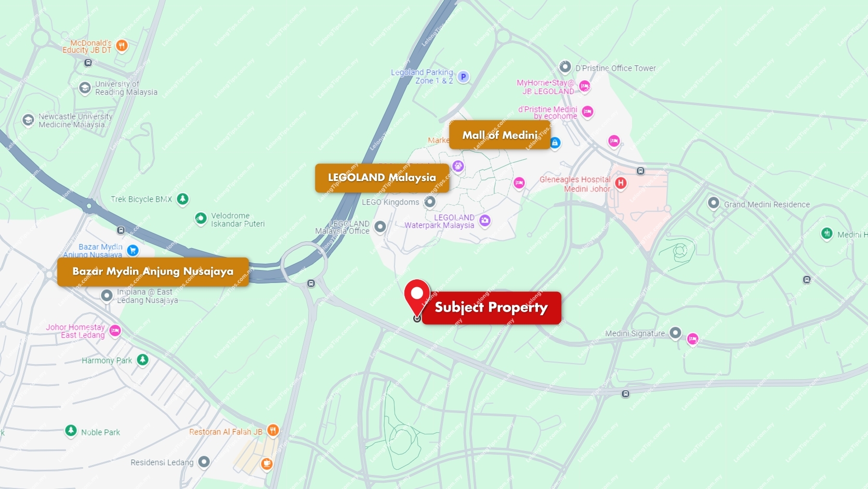The height and width of the screenshot is (489, 868).
Task: Select the LEGOLAND Malaysia orange label
Action: (382, 178)
